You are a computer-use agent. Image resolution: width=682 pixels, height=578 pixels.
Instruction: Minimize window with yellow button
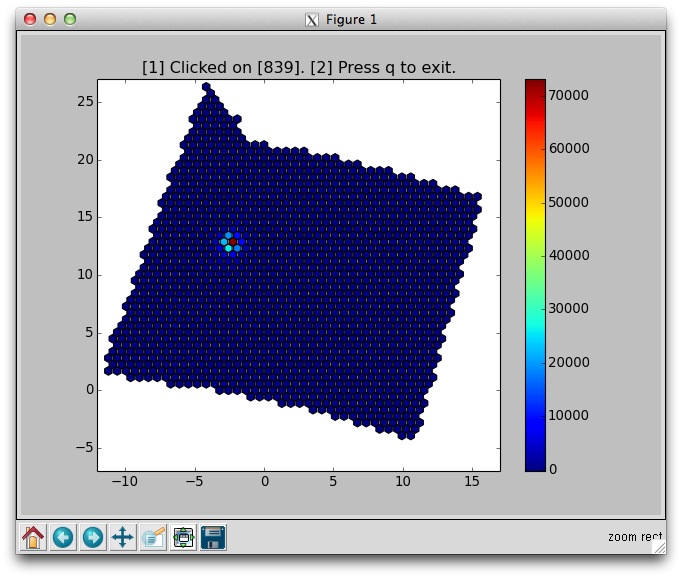pos(50,19)
